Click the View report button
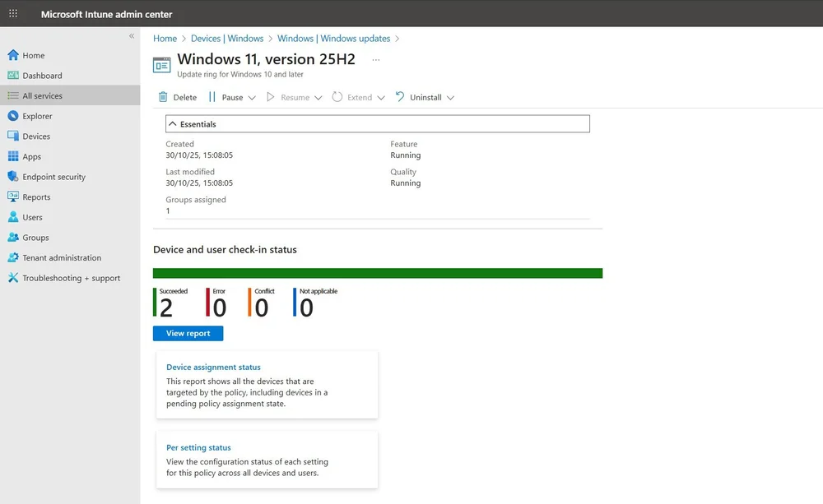This screenshot has height=504, width=823. coord(188,333)
